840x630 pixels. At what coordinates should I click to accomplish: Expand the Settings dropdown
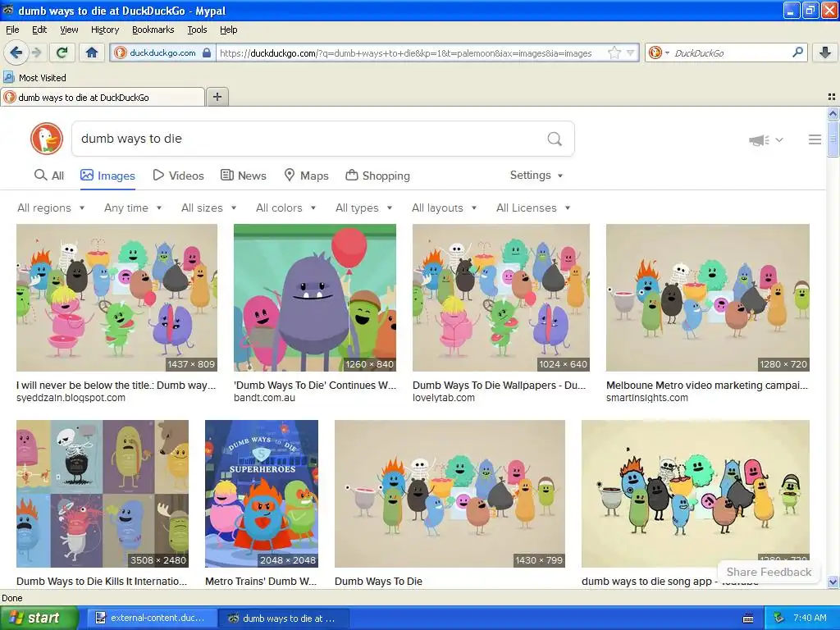[536, 176]
